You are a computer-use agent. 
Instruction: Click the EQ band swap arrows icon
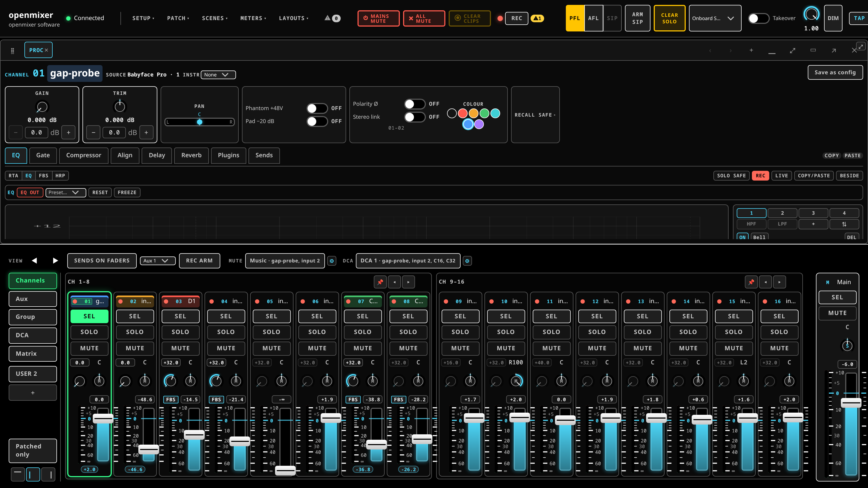844,224
